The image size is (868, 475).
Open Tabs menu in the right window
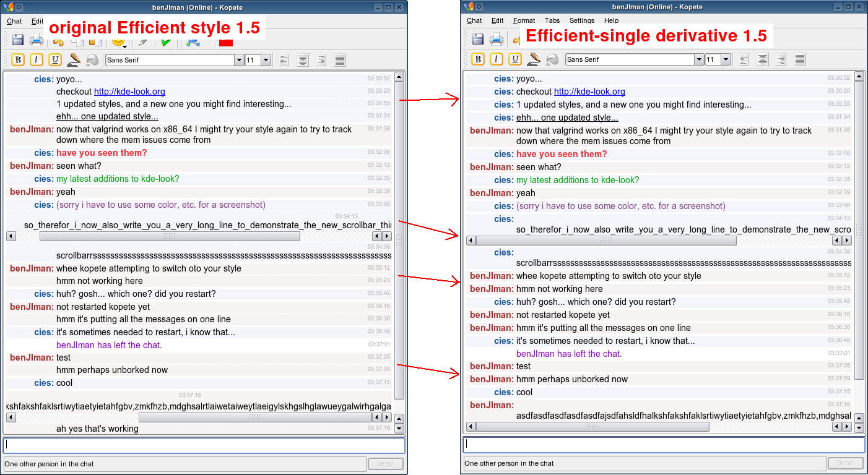pyautogui.click(x=552, y=20)
